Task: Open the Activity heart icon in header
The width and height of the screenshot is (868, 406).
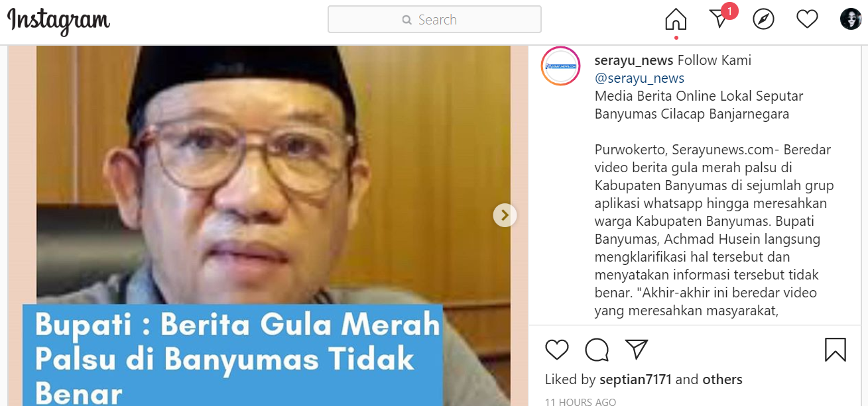Action: click(x=807, y=20)
